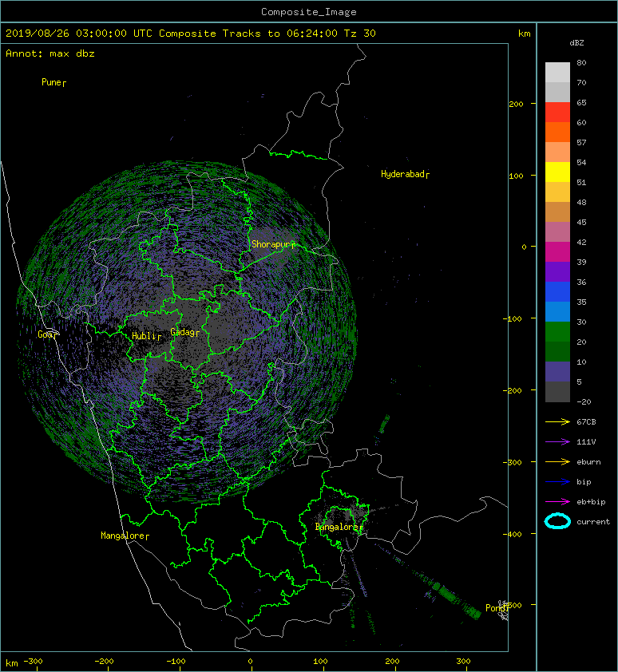Click the Composite_Image title text

309,12
